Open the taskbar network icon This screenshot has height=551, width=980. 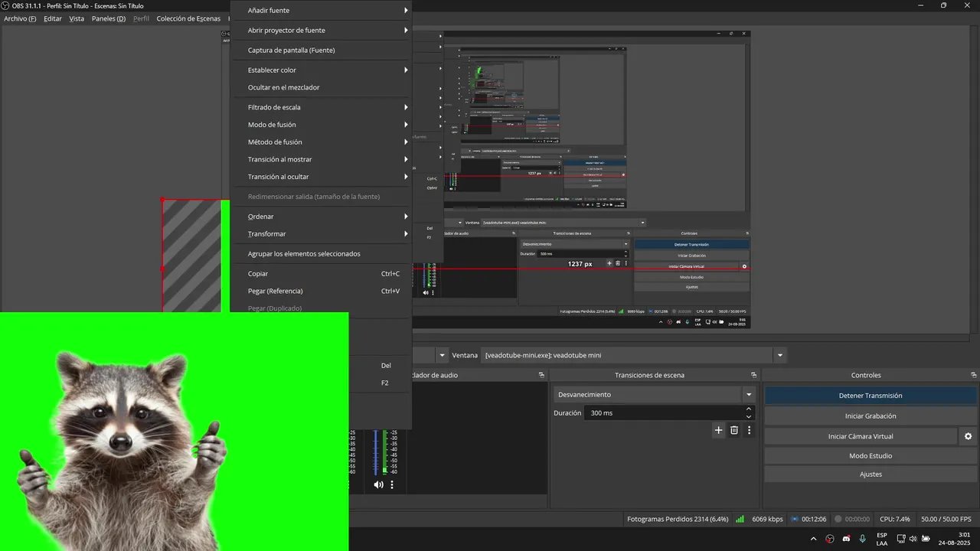pyautogui.click(x=900, y=539)
